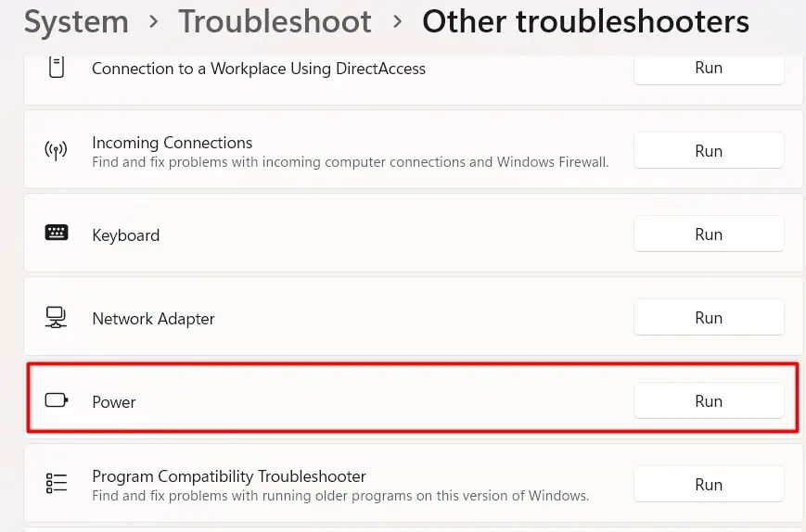Click the Other troubleshooters breadcrumb title
Viewport: 806px width, 532px height.
click(585, 22)
